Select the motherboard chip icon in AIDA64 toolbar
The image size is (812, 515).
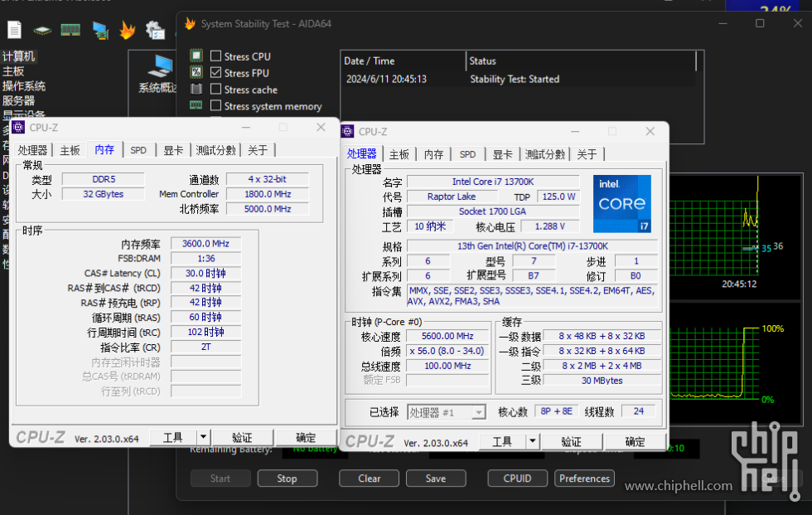coord(42,31)
